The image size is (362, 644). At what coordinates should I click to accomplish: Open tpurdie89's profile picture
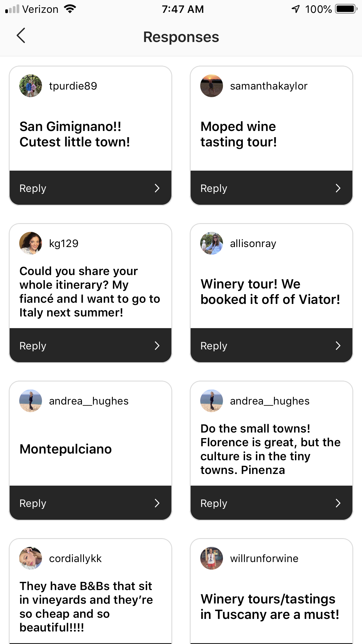31,86
